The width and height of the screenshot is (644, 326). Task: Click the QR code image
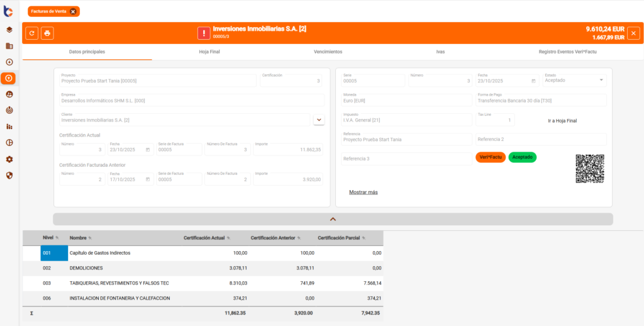coord(589,169)
